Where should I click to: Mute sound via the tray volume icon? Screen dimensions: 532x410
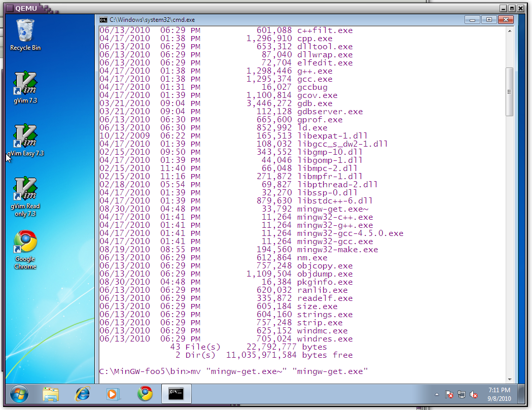(x=474, y=394)
